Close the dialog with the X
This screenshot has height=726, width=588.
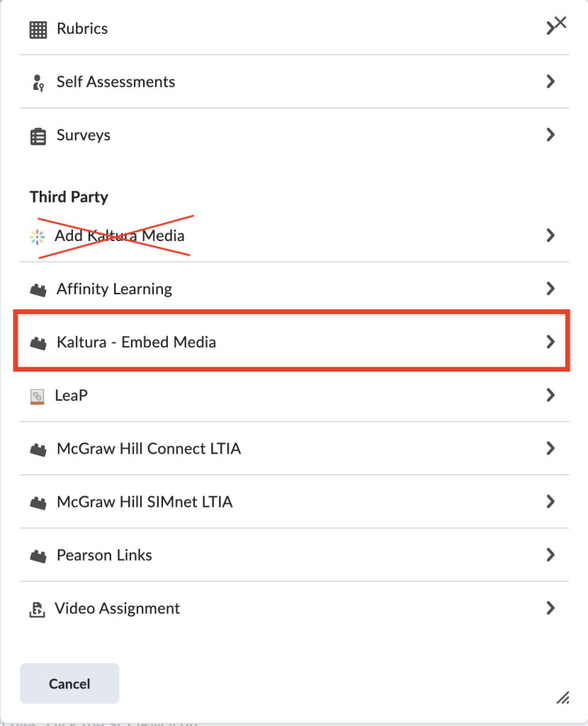pyautogui.click(x=560, y=22)
